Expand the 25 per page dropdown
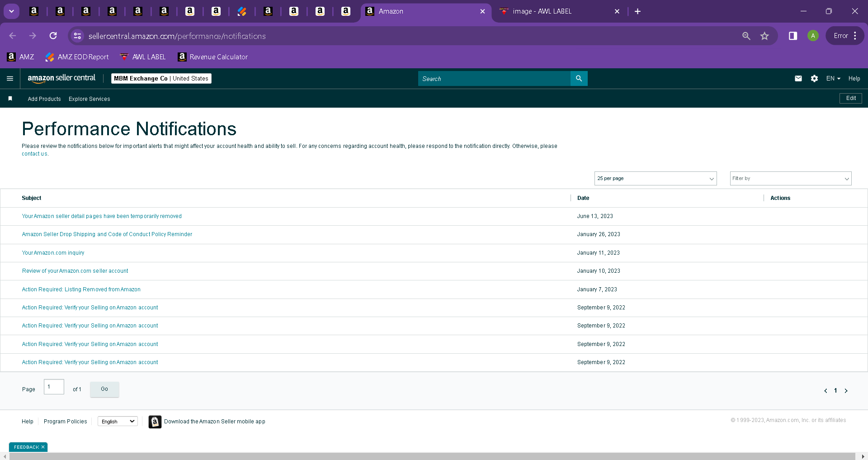Screen dimensions: 868x460 pos(656,178)
